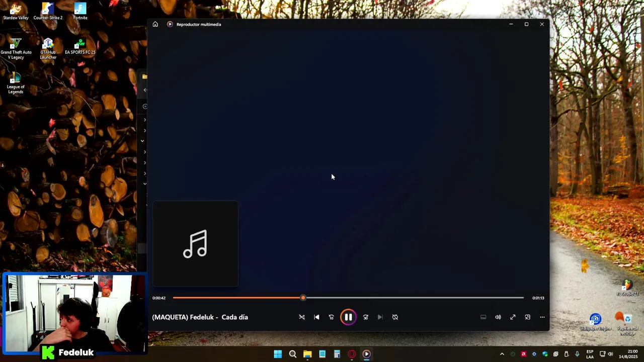This screenshot has width=644, height=362.
Task: Open network status in system tray
Action: point(603,354)
